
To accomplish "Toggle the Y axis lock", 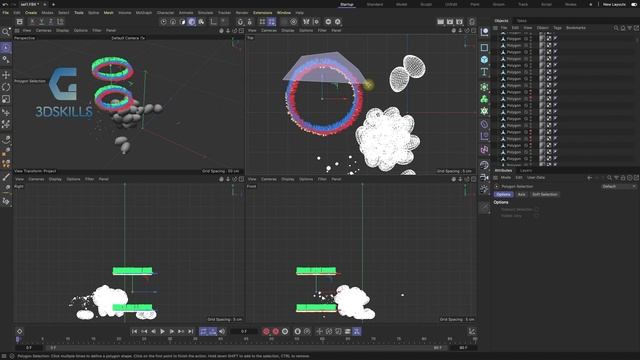I will (x=42, y=22).
